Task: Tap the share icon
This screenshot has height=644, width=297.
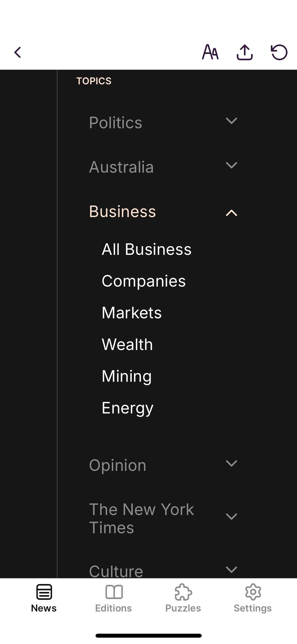Action: click(x=245, y=52)
